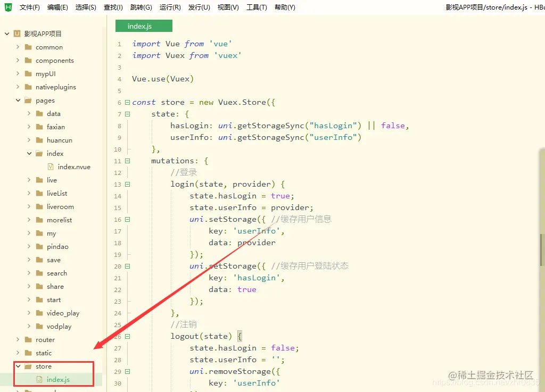
Task: Select the huancun folder icon
Action: tap(39, 140)
